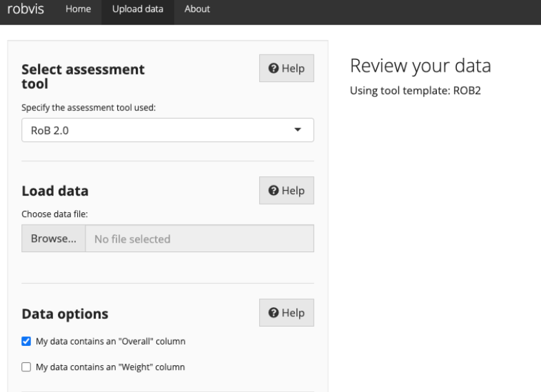
Task: Select the Upload data tab
Action: (x=138, y=9)
